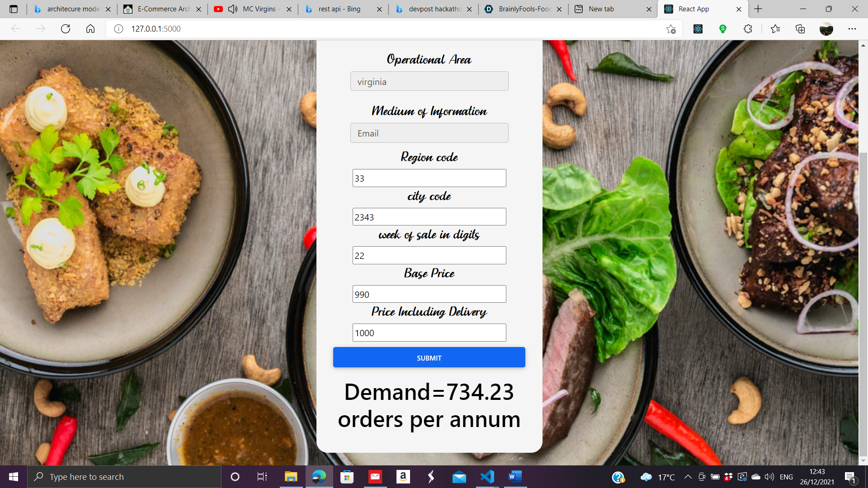
Task: Open a new browser tab
Action: (x=758, y=9)
